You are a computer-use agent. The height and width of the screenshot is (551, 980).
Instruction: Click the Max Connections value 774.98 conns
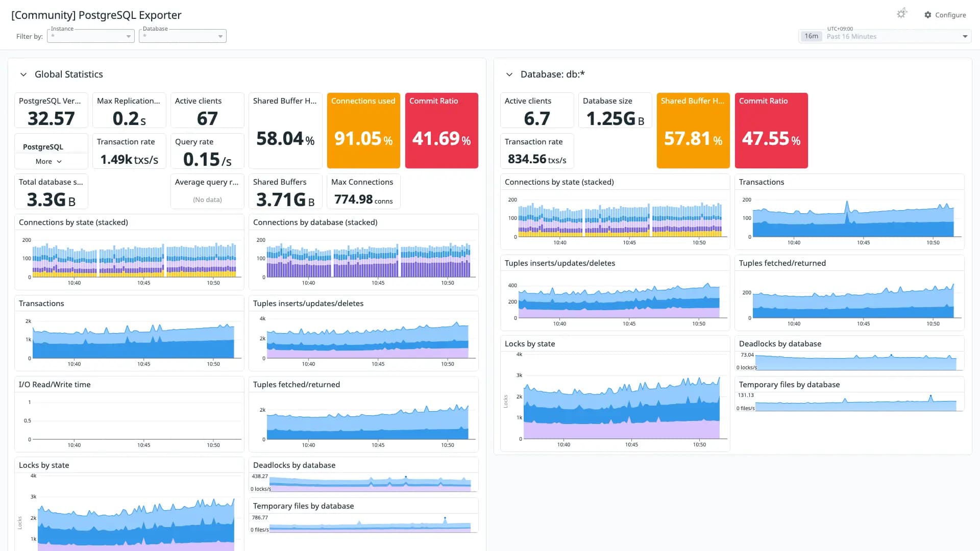[x=363, y=199]
